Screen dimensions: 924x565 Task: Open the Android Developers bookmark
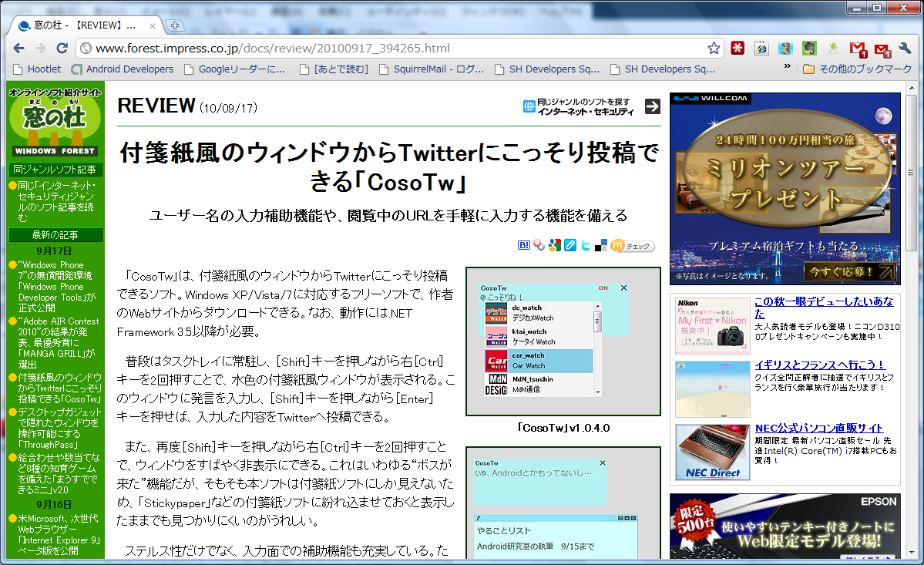pyautogui.click(x=122, y=69)
